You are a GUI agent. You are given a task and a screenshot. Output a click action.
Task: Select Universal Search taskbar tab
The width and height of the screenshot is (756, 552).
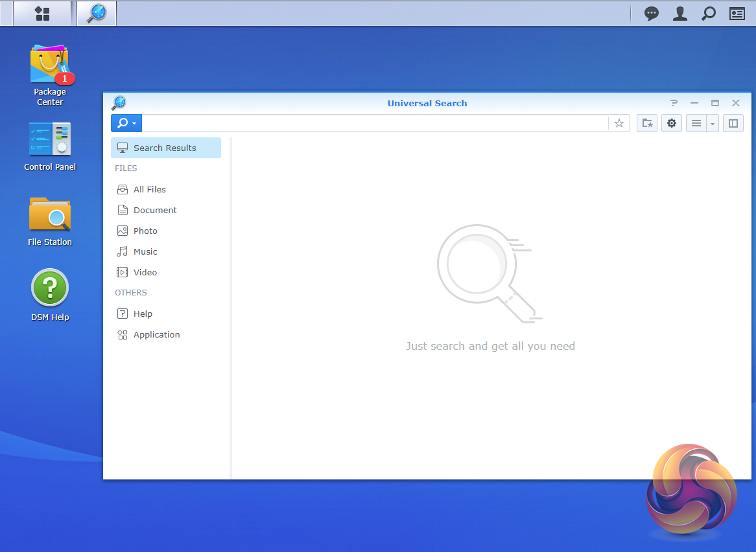point(97,14)
